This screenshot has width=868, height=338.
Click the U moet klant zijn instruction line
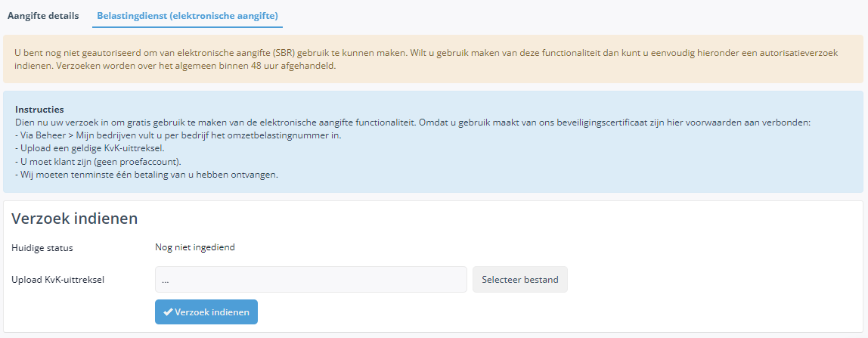98,162
